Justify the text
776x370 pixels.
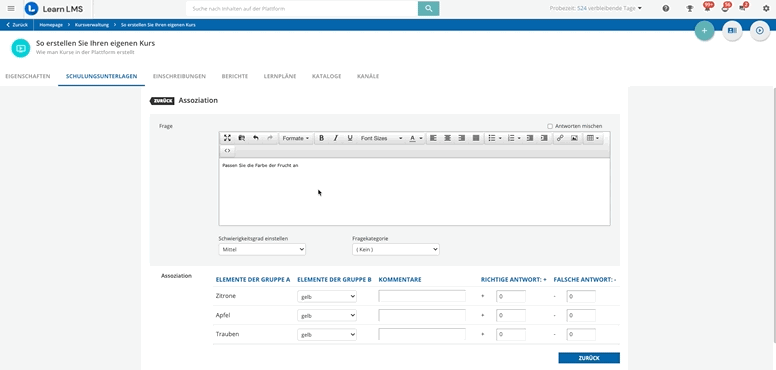[x=476, y=138]
